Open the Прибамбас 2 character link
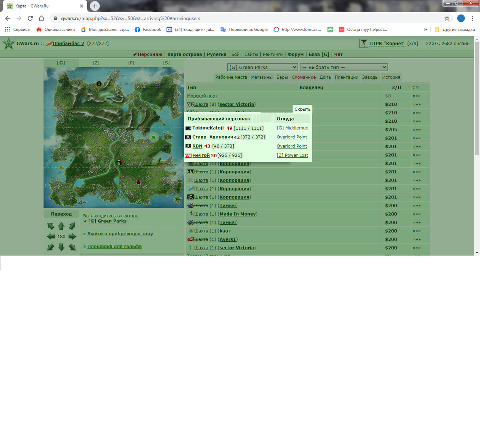Screen dimensions: 480x448 coord(68,44)
